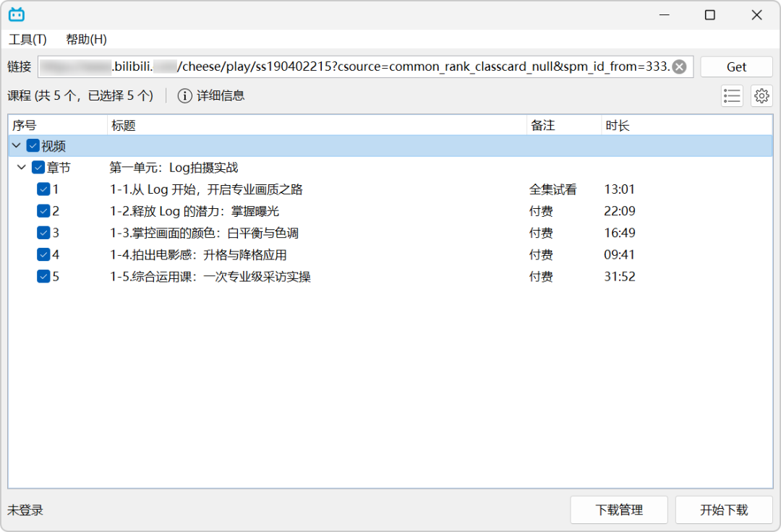Viewport: 781px width, 532px height.
Task: Open 下载管理 download manager
Action: click(x=618, y=510)
